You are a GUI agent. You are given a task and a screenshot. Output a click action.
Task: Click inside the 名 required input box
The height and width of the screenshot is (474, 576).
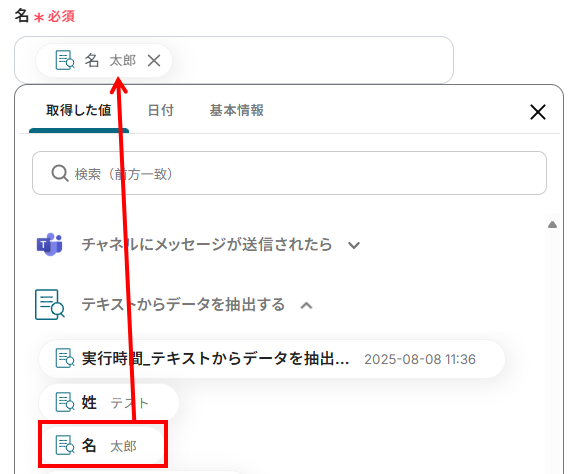234,60
